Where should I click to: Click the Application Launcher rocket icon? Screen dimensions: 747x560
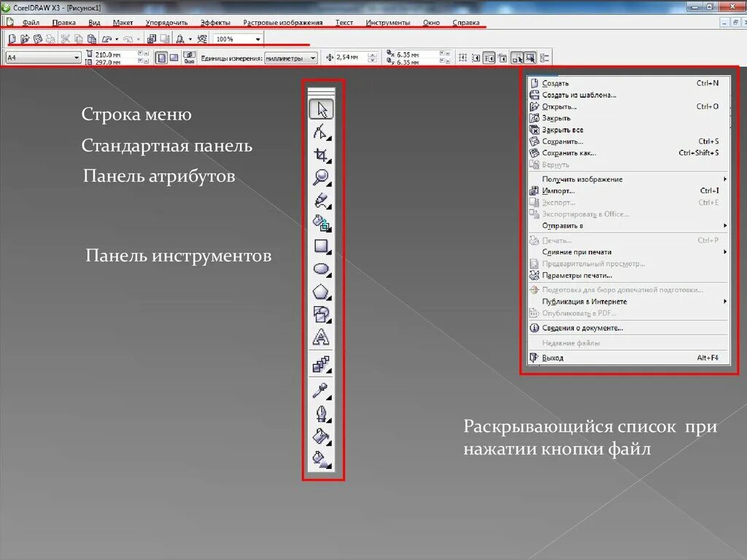(180, 39)
